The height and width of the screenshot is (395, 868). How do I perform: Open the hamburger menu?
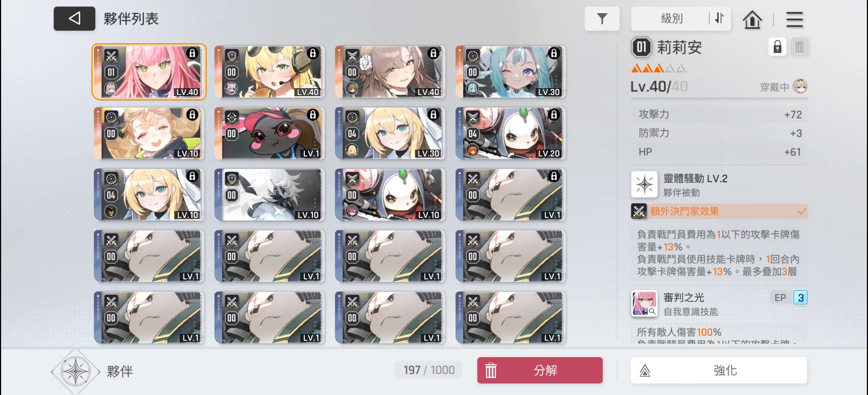coord(794,19)
